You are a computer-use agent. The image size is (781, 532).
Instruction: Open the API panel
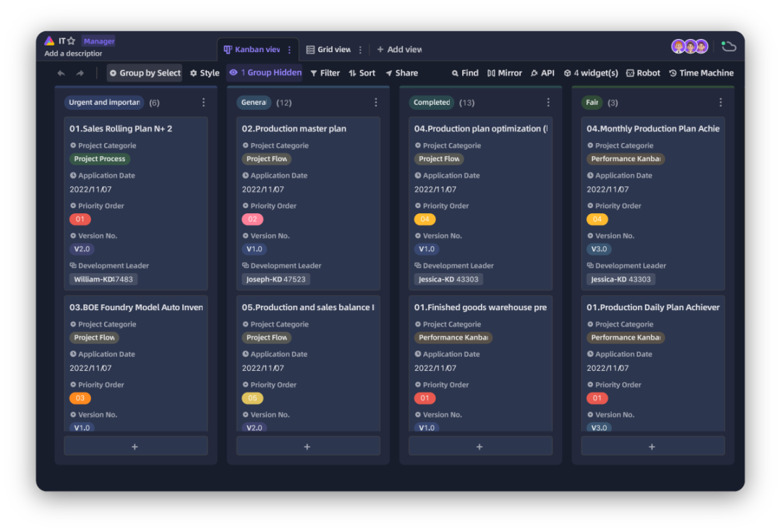pyautogui.click(x=542, y=73)
